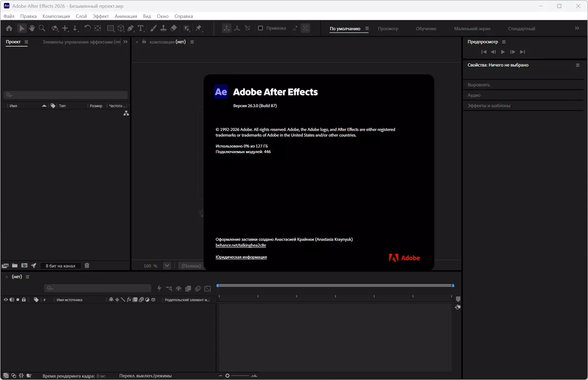Select the Orbit camera tool
The image size is (588, 380).
55,28
